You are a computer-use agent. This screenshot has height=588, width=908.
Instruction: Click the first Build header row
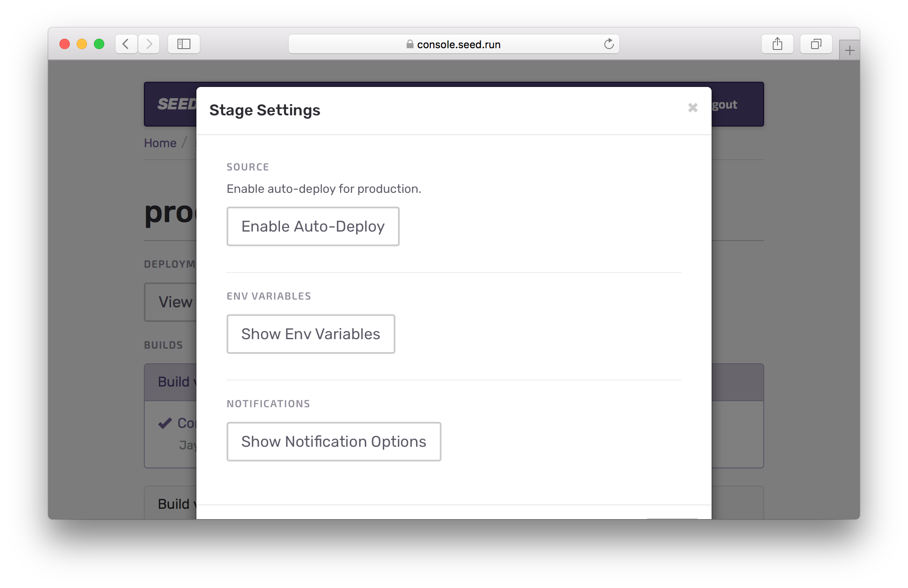[x=174, y=382]
